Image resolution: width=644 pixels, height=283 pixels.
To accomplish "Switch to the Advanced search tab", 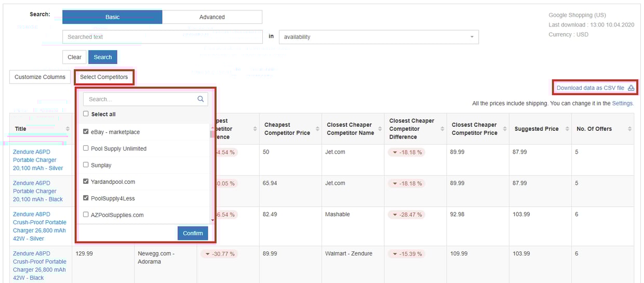I will 212,17.
